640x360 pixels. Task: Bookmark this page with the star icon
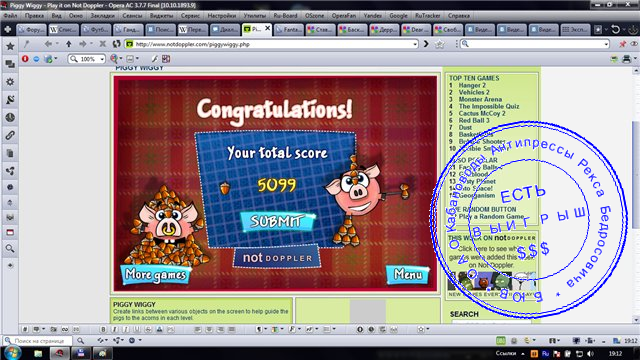[x=440, y=44]
